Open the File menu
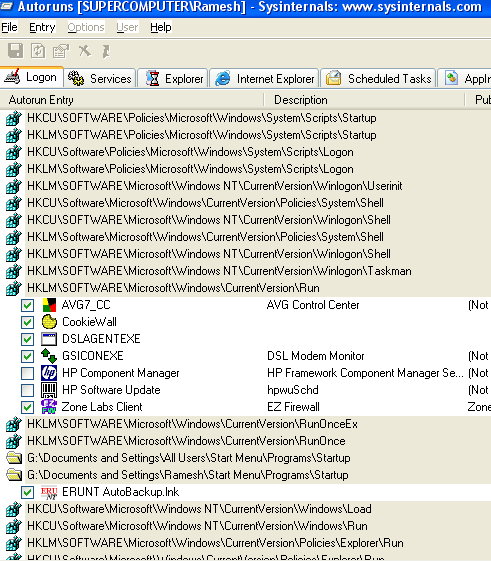Viewport: 491px width, 561px height. point(9,27)
